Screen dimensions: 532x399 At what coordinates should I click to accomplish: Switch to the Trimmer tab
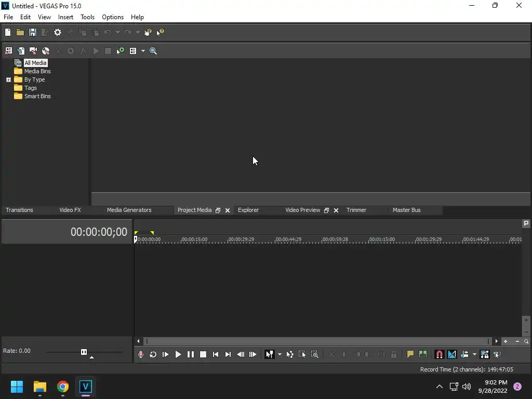pos(356,210)
